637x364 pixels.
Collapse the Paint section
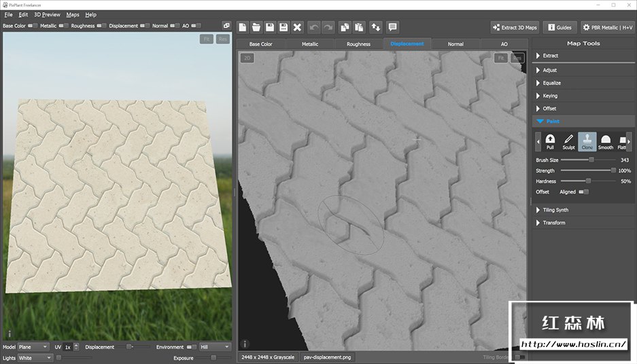583,121
